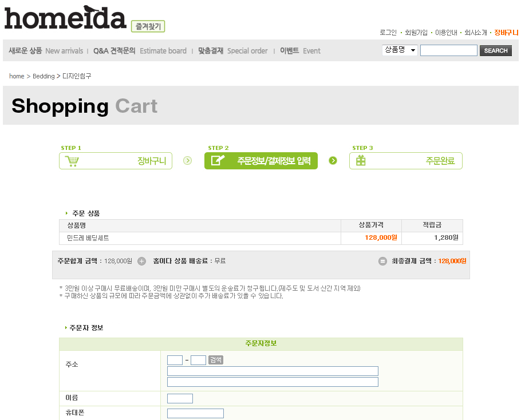Click the homeida logo
The image size is (521, 420).
pos(65,17)
